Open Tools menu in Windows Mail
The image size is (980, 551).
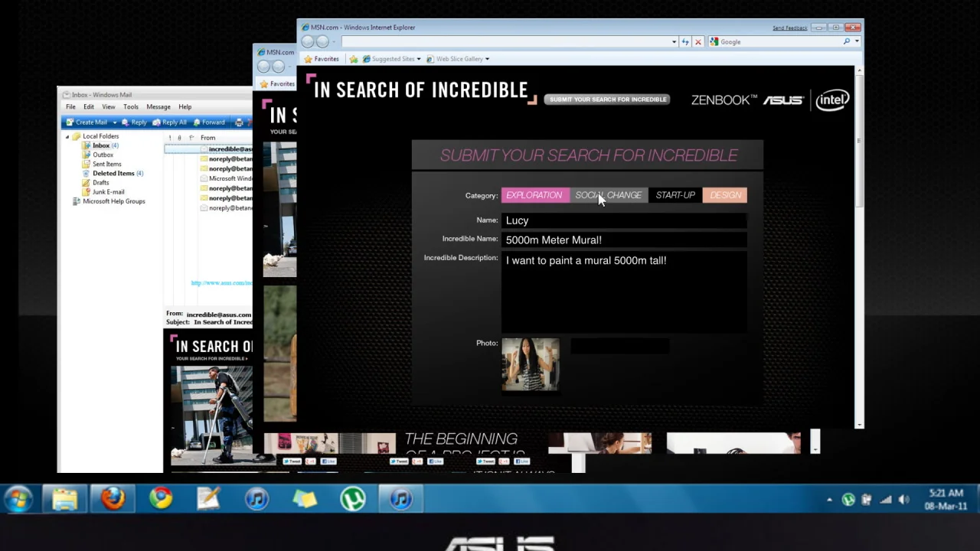(x=131, y=107)
